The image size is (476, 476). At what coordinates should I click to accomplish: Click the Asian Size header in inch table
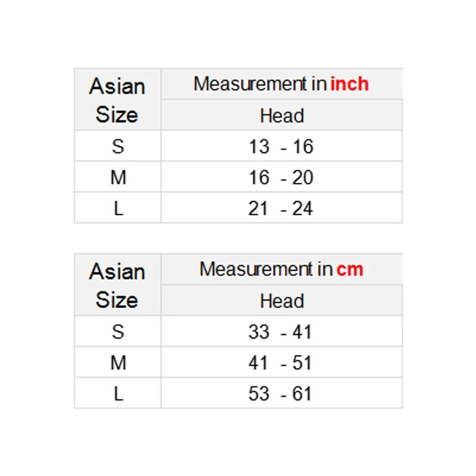pos(117,100)
